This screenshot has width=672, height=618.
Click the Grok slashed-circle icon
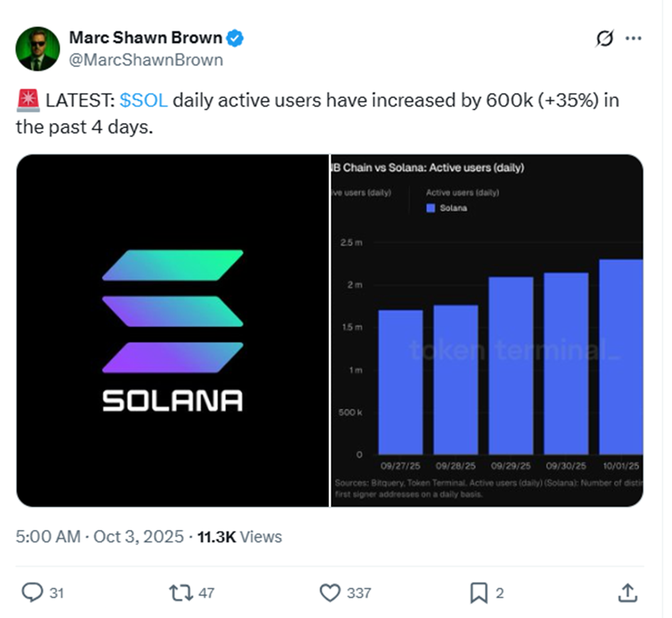coord(604,39)
